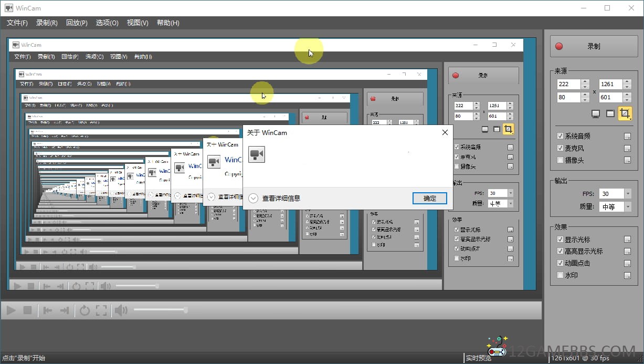Screen dimensions: 644x364
Task: Switch to fullscreen preview icon
Action: point(101,310)
